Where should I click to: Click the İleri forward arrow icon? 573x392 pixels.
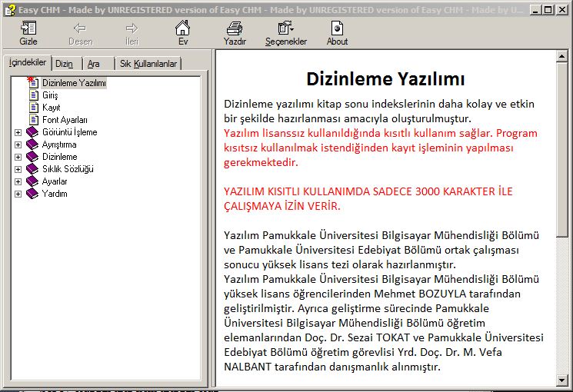click(x=132, y=28)
